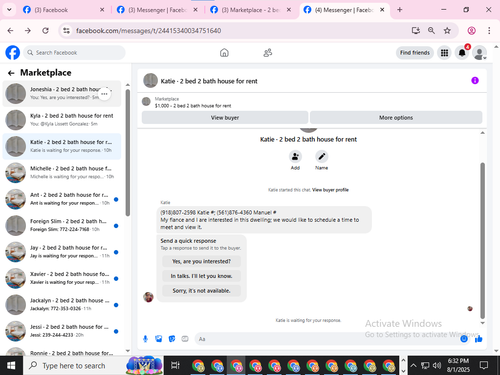Click the volume speaker tray icon

coord(437,366)
